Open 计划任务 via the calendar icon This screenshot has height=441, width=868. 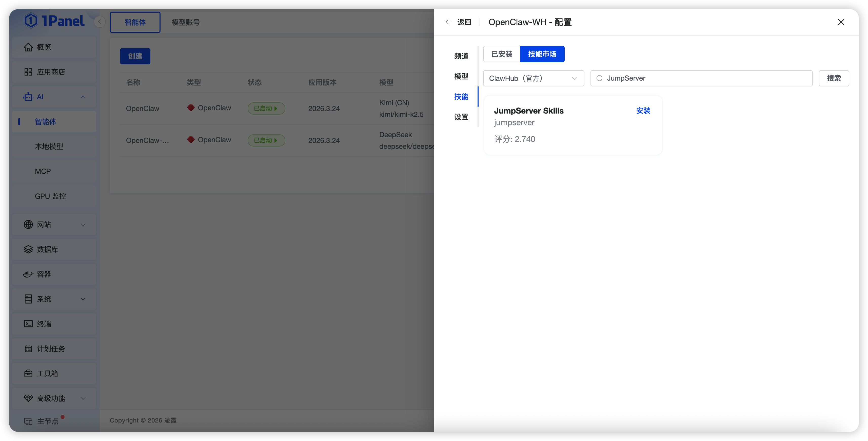(x=28, y=349)
